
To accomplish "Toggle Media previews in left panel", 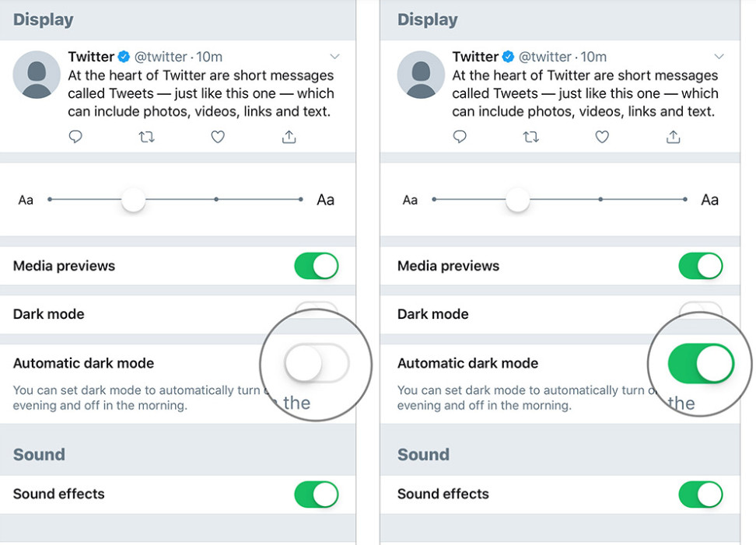I will [316, 266].
